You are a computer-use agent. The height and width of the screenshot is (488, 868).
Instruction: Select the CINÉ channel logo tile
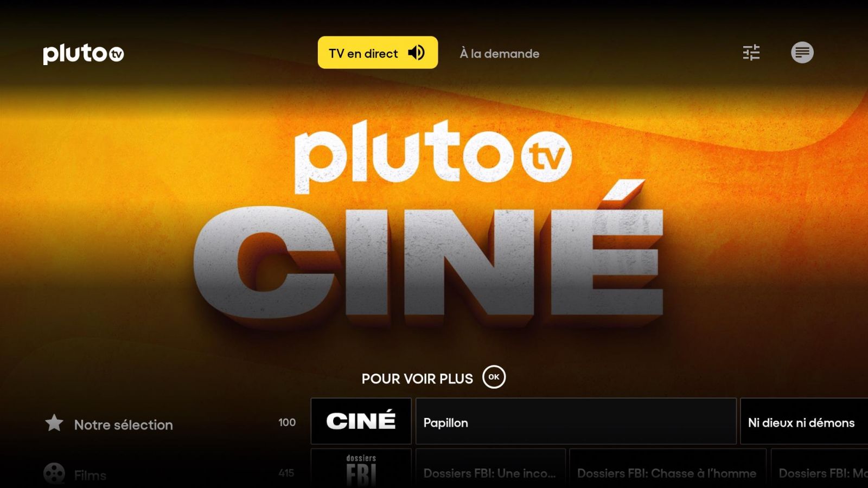(361, 421)
